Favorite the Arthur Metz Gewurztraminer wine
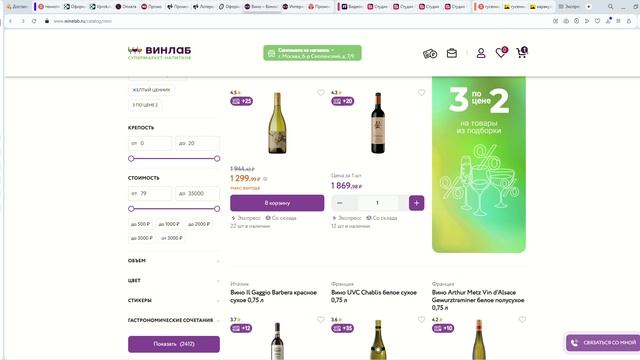640x360 pixels. (x=522, y=320)
